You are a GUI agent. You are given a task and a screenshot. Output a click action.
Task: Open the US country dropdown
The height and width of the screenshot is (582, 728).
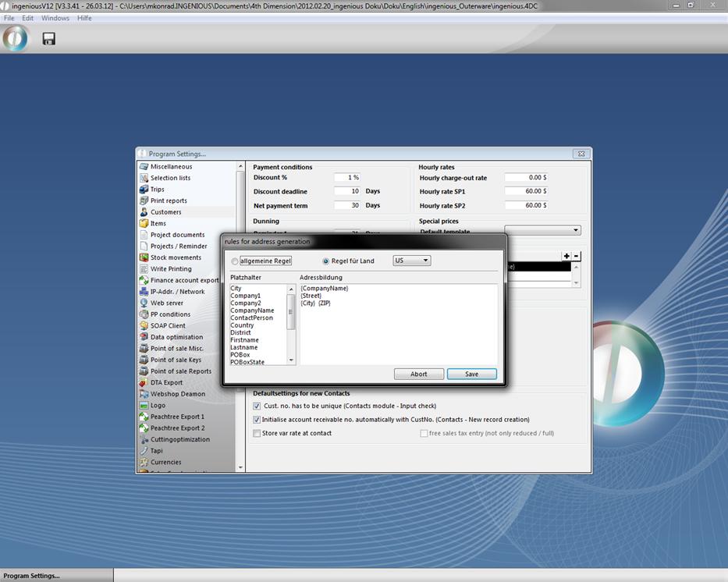tap(411, 261)
